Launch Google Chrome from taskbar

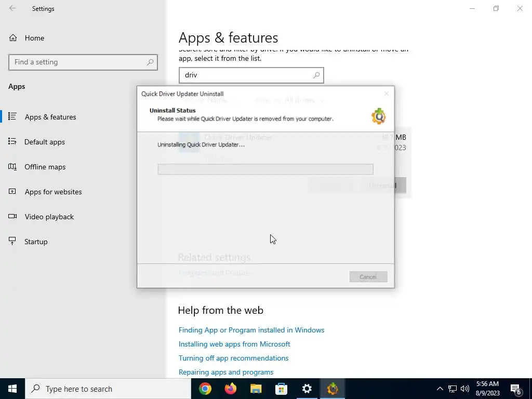205,389
